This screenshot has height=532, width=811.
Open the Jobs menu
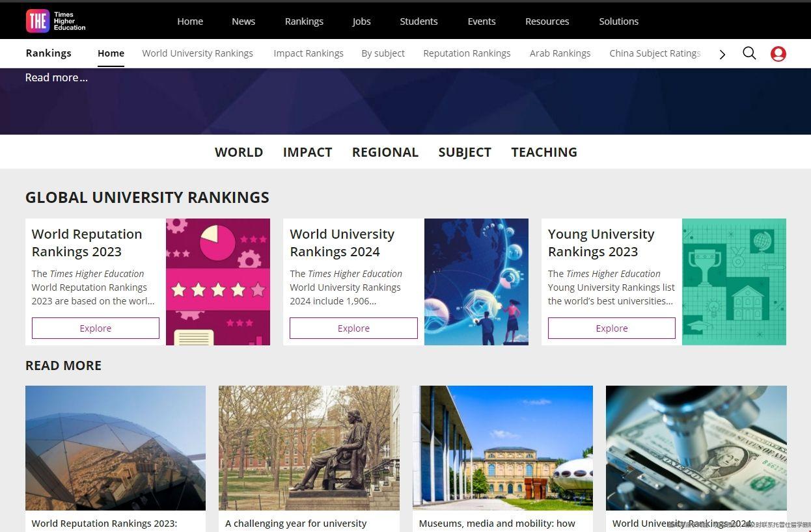click(x=361, y=21)
